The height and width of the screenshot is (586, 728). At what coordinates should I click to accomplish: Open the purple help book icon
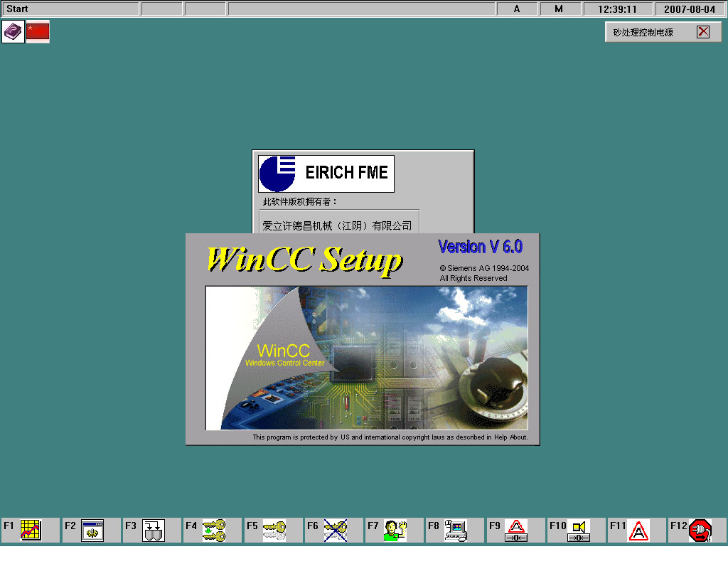point(13,32)
